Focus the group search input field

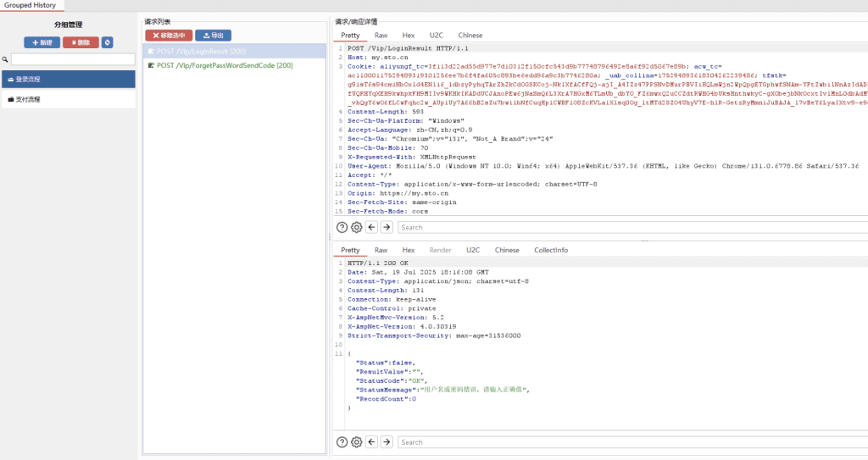[73, 59]
